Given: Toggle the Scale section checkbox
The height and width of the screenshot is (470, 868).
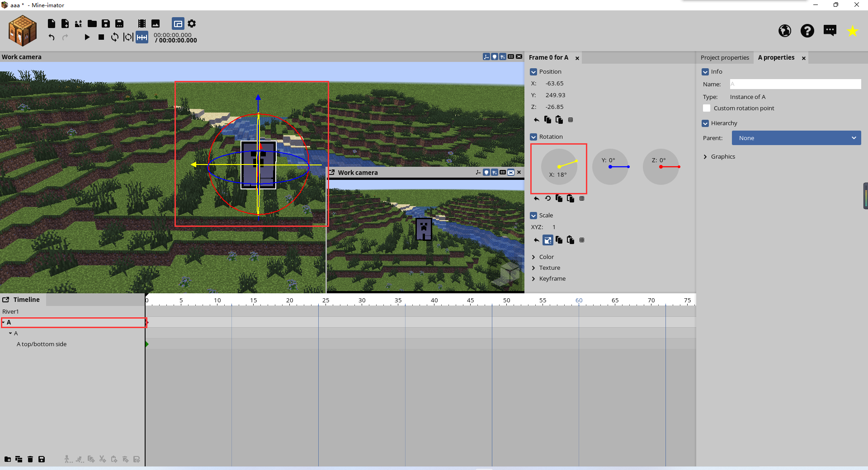Looking at the screenshot, I should (x=533, y=216).
